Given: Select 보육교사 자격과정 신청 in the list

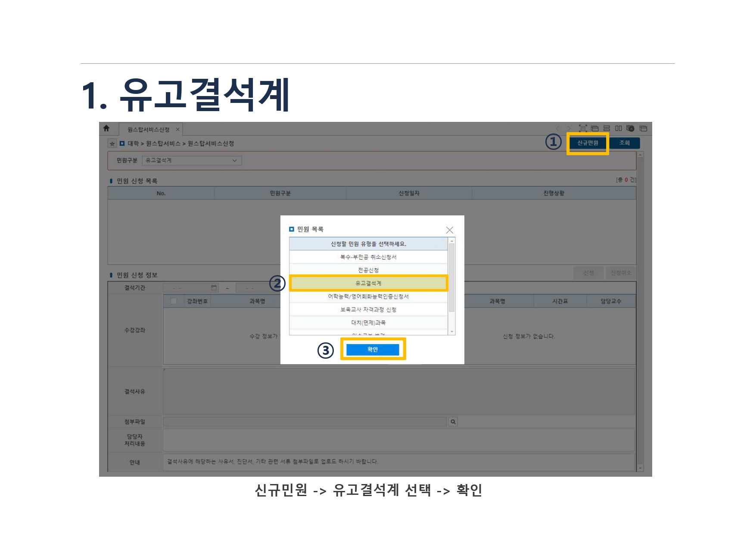Looking at the screenshot, I should pyautogui.click(x=369, y=310).
